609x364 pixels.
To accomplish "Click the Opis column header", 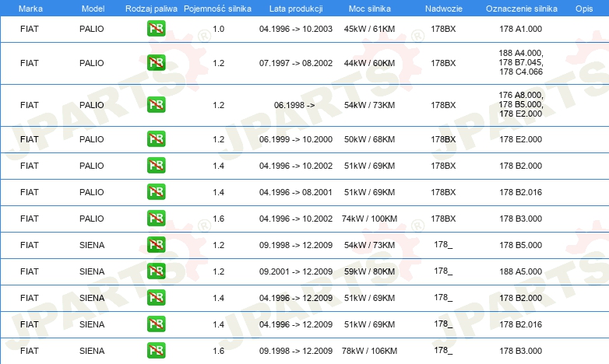I will [584, 9].
